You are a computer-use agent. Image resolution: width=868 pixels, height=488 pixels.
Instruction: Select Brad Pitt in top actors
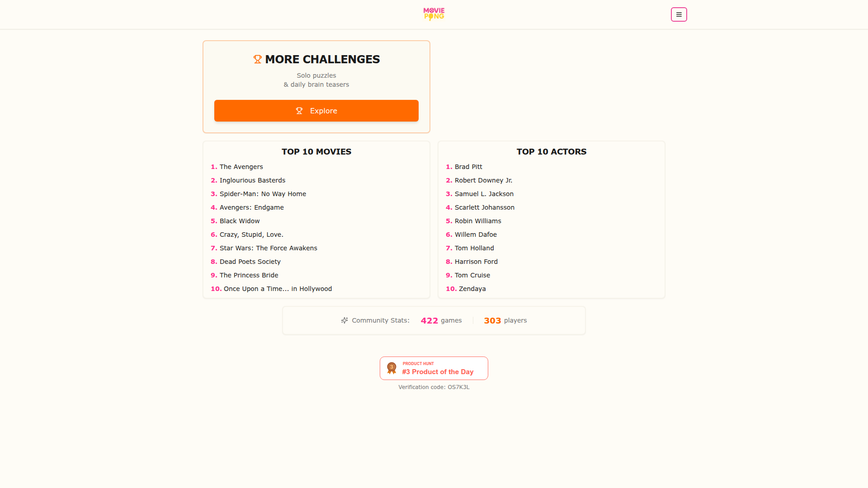(468, 167)
